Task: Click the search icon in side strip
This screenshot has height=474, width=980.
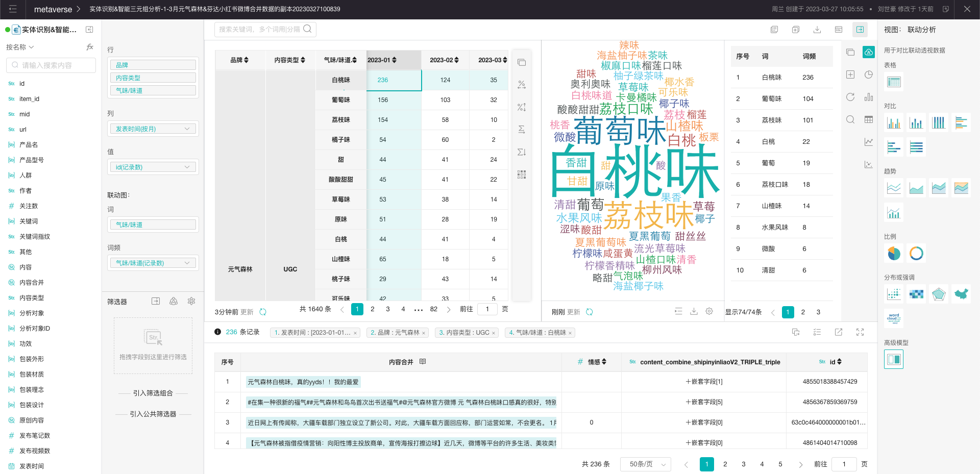Action: point(850,119)
